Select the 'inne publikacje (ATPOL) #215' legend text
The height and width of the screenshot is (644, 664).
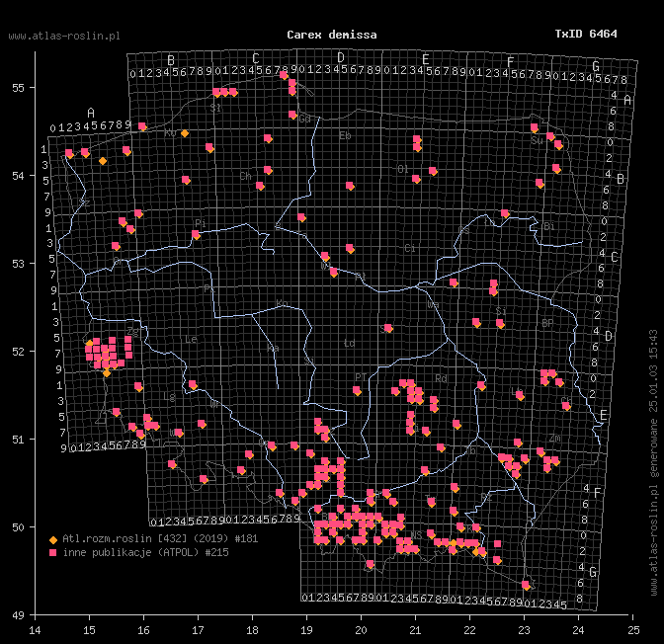(145, 552)
